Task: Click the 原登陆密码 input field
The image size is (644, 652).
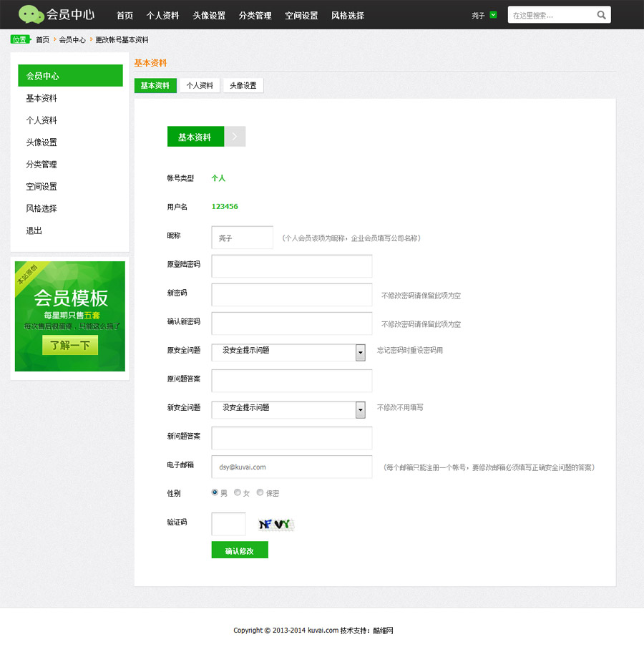Action: 291,266
